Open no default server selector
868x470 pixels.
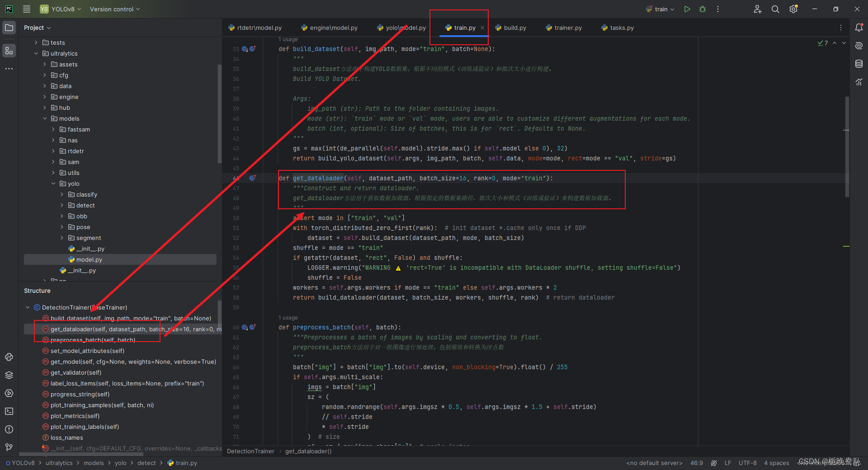point(654,463)
